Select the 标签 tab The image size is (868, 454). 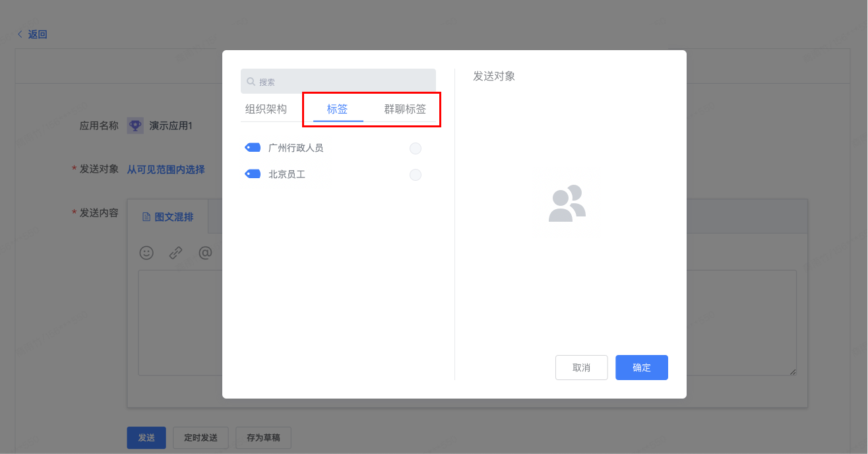pyautogui.click(x=338, y=110)
